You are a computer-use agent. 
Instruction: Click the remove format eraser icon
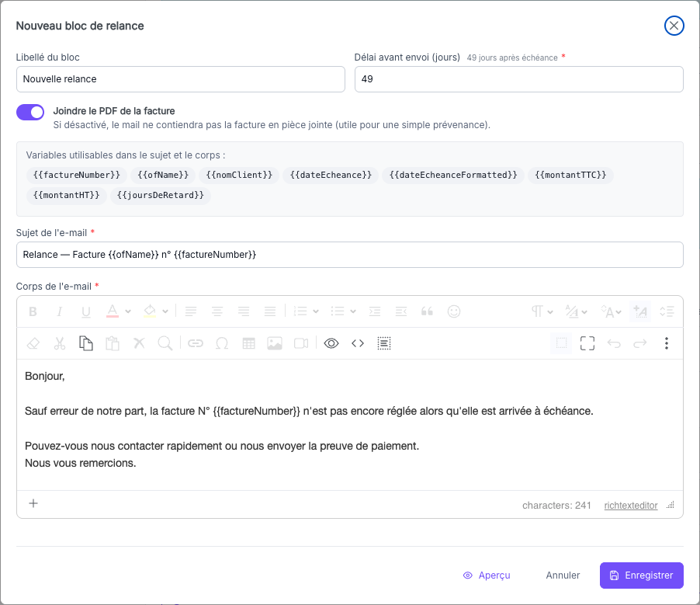click(x=33, y=343)
